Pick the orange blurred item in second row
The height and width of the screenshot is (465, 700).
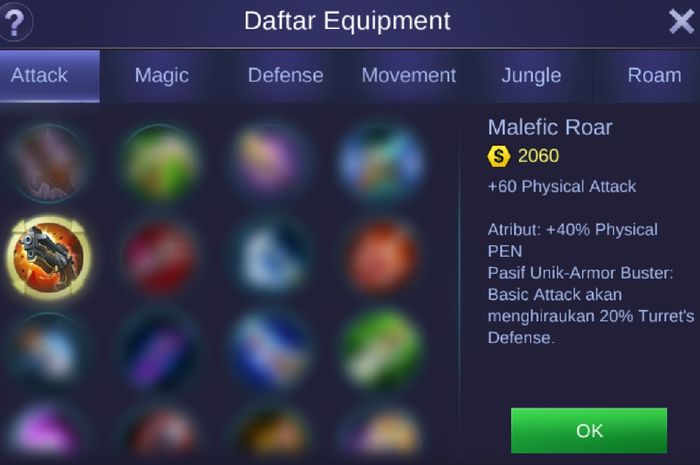click(381, 257)
